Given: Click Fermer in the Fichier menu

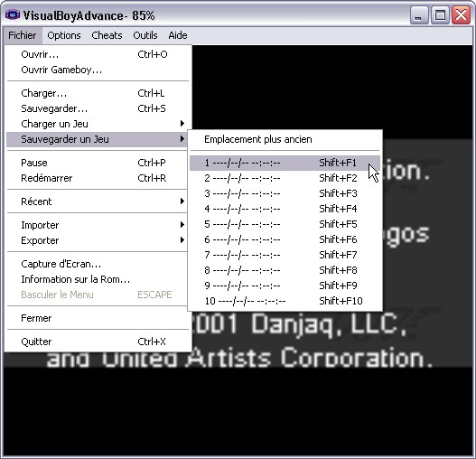Looking at the screenshot, I should pyautogui.click(x=98, y=318).
